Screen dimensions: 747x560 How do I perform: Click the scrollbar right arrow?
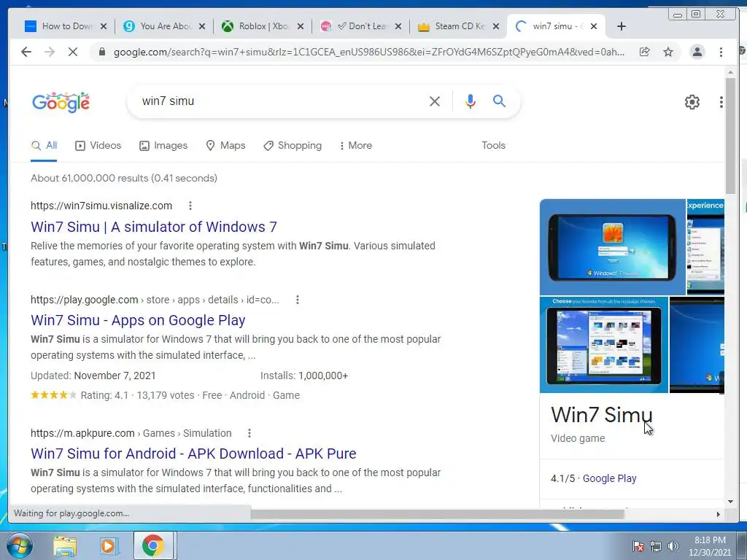coord(719,514)
